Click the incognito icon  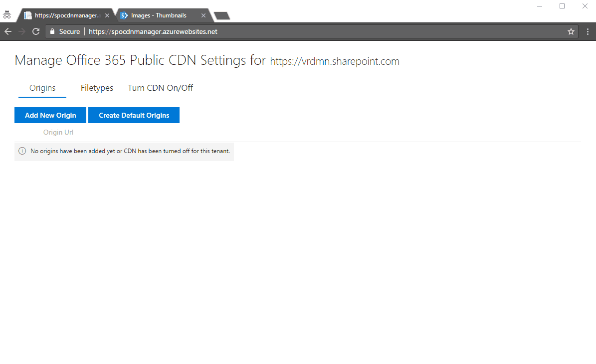pyautogui.click(x=7, y=15)
